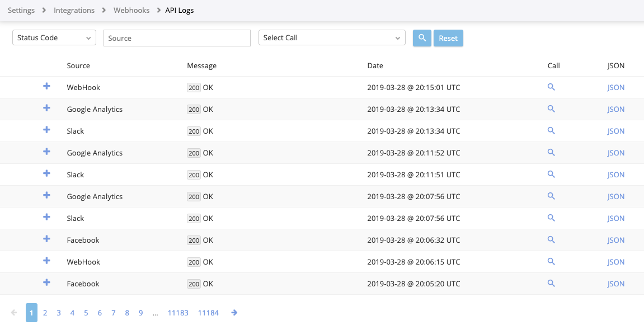The image size is (644, 330).
Task: Expand the 20:15:01 WebHook log row
Action: [x=46, y=87]
